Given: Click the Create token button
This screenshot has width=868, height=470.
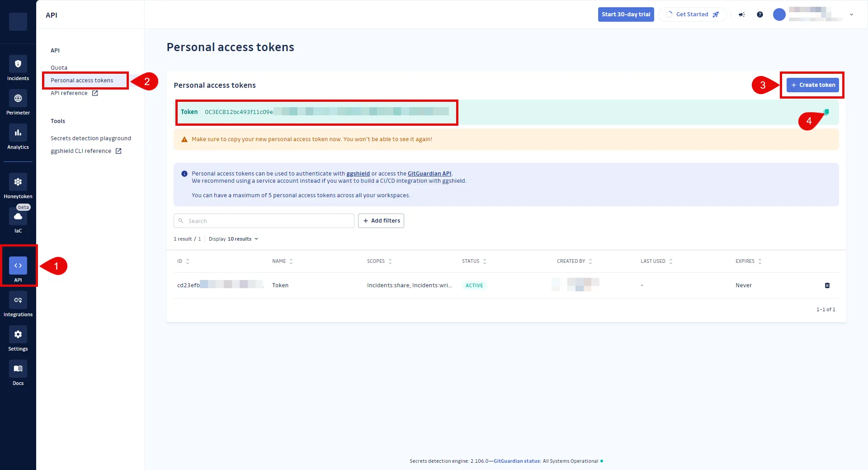Looking at the screenshot, I should 812,85.
